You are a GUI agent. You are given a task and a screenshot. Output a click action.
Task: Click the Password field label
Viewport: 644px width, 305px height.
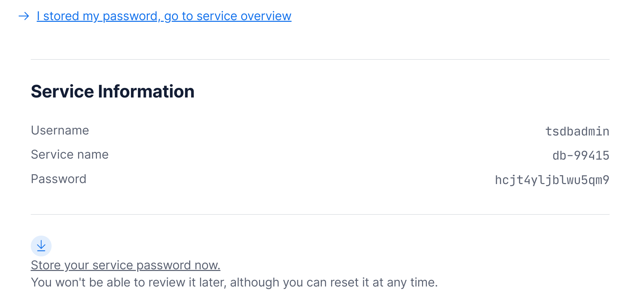coord(59,179)
